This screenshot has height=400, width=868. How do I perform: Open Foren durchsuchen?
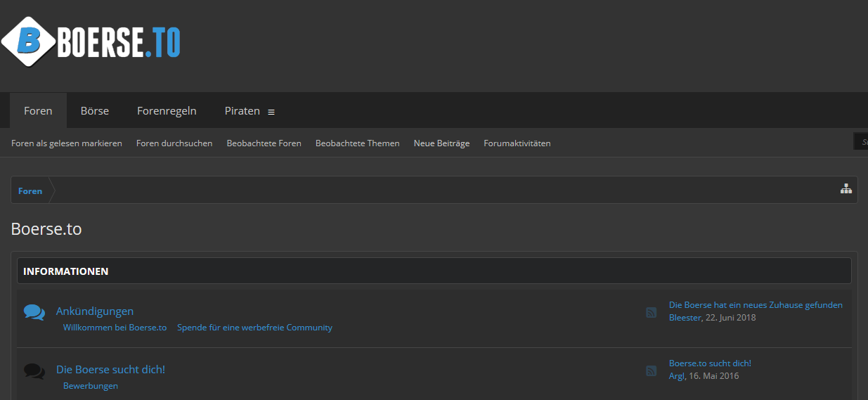pos(174,143)
